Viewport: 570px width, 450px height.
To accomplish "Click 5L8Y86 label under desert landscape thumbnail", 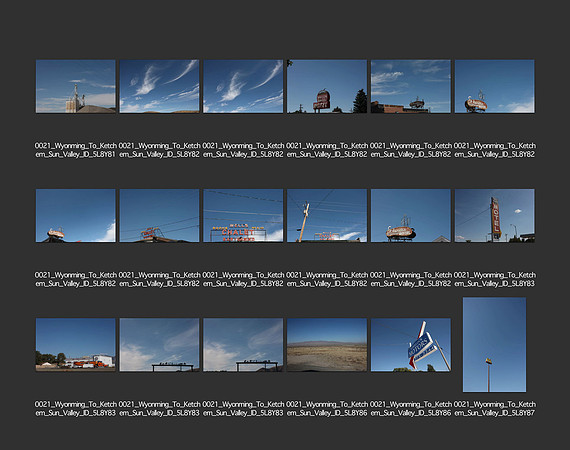I will click(x=327, y=409).
